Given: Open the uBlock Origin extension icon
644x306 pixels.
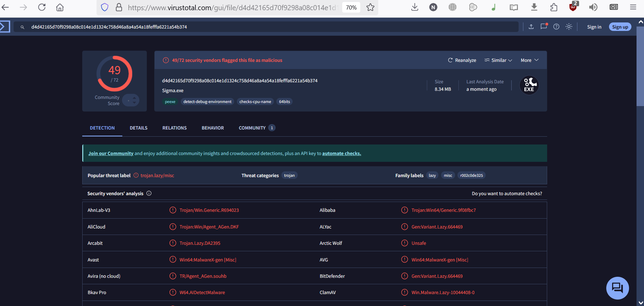Looking at the screenshot, I should pyautogui.click(x=573, y=6).
